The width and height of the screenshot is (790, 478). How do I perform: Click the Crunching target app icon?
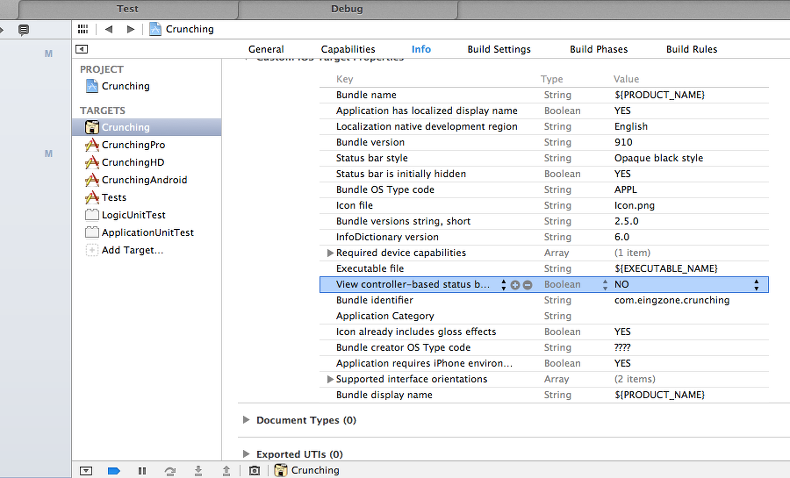(92, 127)
